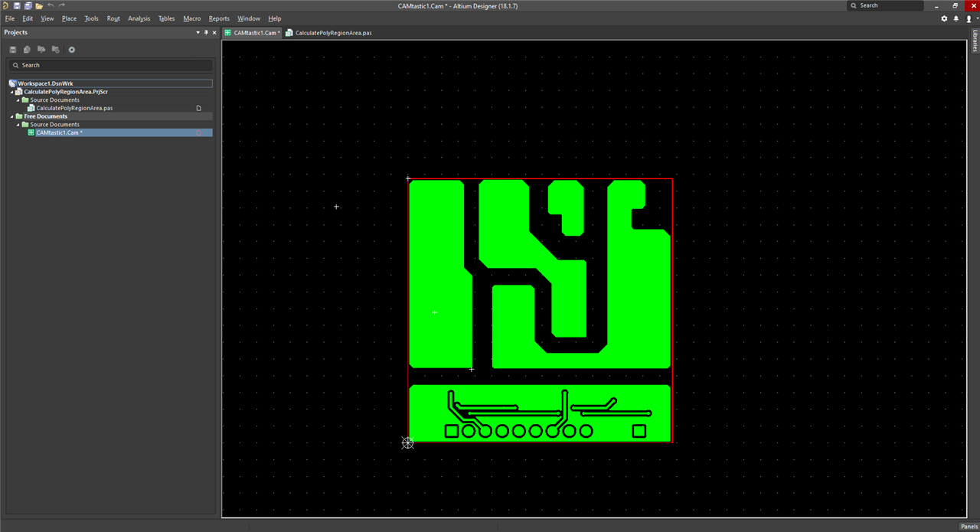Open Altium preferences gear icon
The image size is (980, 532).
click(x=944, y=18)
